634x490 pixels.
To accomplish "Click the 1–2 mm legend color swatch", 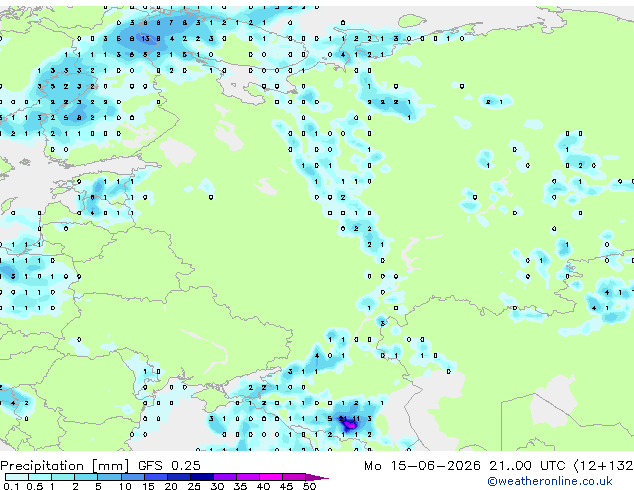I will (63, 477).
